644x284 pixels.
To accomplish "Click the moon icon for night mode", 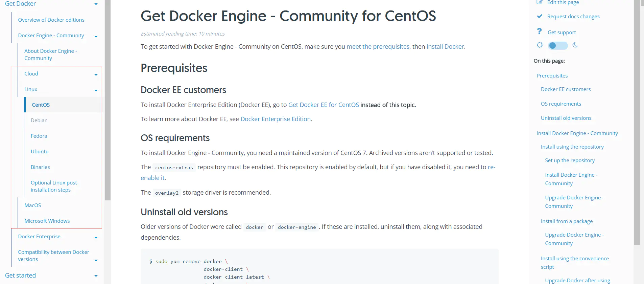I will click(575, 45).
